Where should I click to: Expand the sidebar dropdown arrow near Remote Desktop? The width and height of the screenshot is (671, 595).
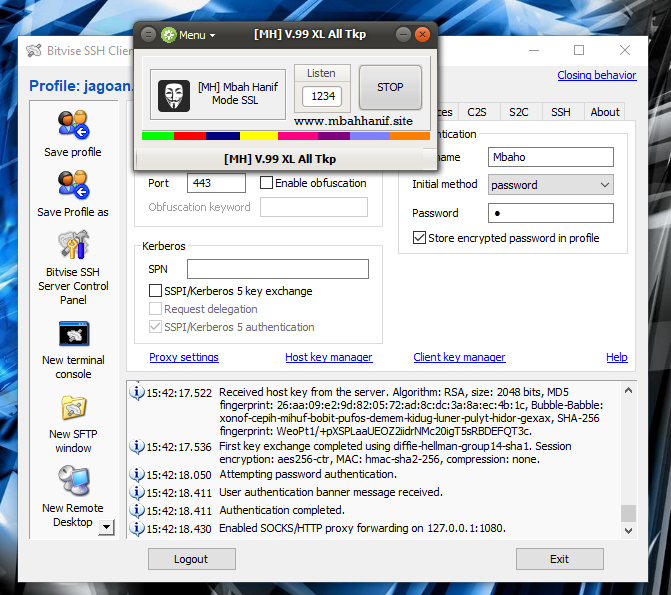tap(107, 527)
